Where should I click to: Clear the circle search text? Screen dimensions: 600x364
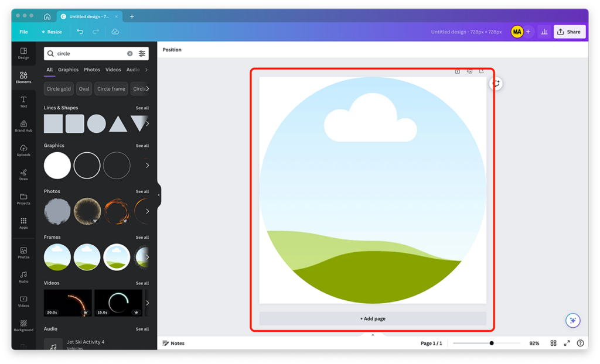(x=129, y=53)
